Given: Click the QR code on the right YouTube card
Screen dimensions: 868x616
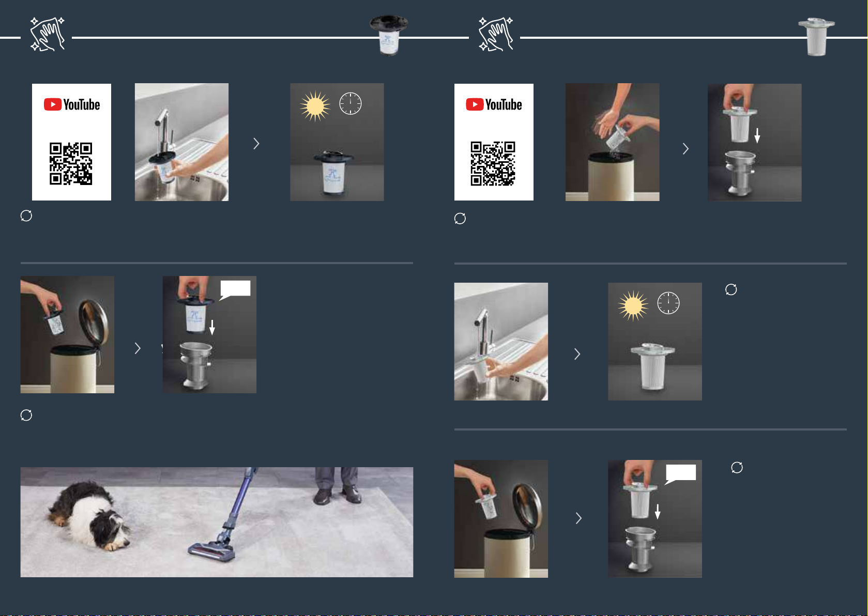Looking at the screenshot, I should point(493,163).
